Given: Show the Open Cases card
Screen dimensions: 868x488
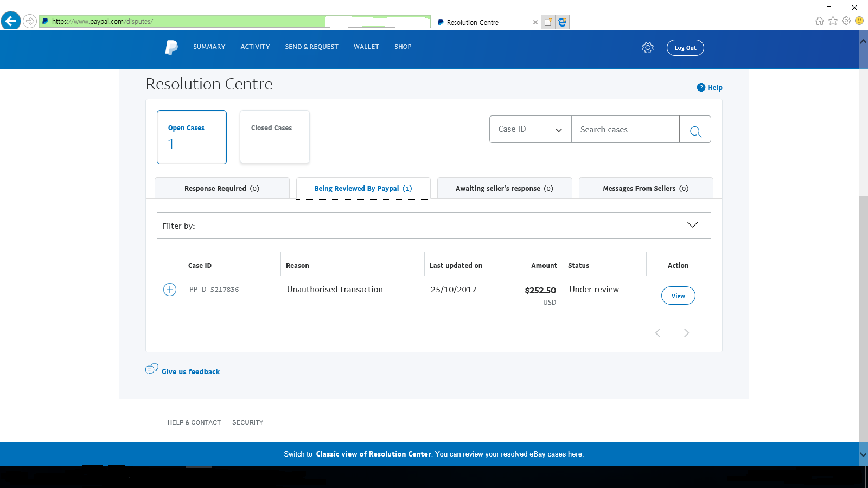Looking at the screenshot, I should 192,137.
